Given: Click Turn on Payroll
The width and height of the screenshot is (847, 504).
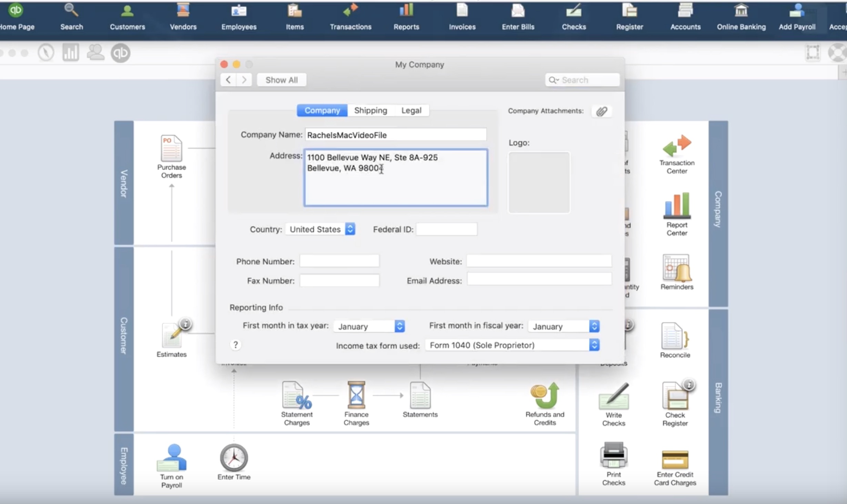Looking at the screenshot, I should [x=171, y=466].
